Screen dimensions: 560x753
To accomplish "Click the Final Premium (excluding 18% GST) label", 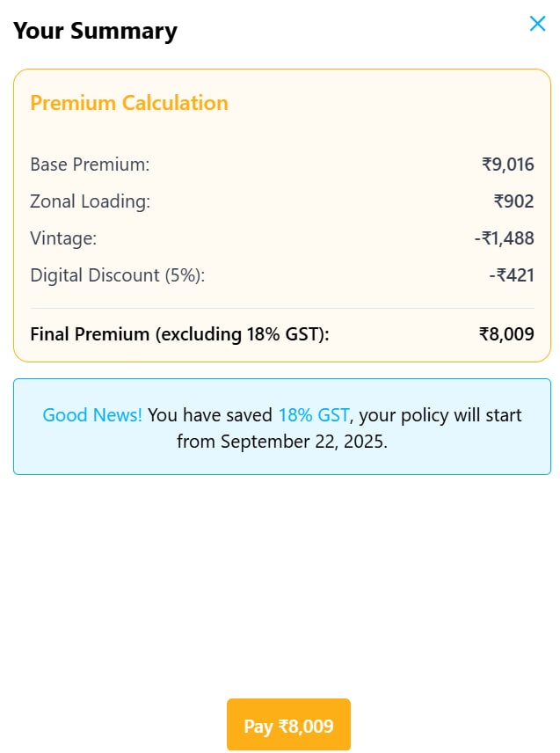I will coord(179,334).
